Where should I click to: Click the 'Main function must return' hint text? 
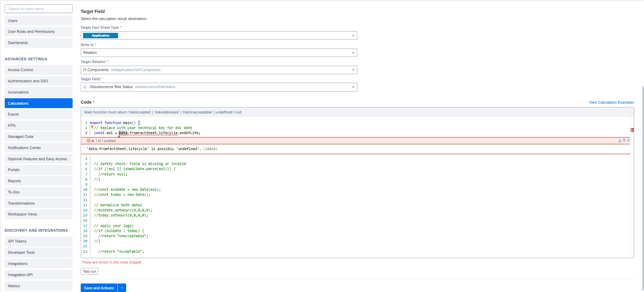[x=163, y=112]
